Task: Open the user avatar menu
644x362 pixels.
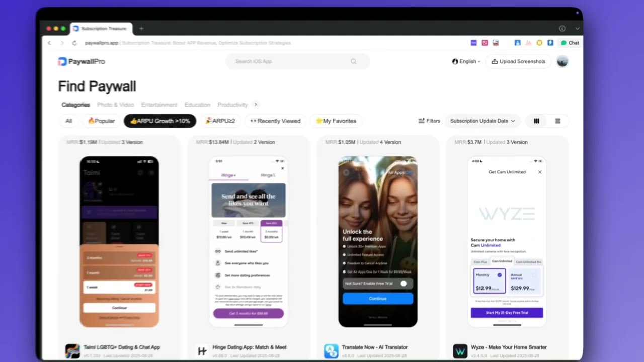Action: point(562,61)
